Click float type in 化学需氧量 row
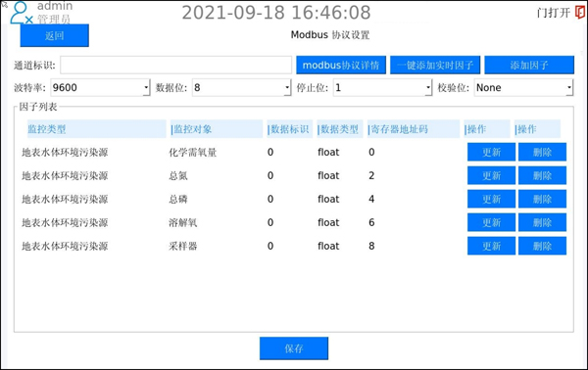Viewport: 588px width, 370px height. [328, 152]
